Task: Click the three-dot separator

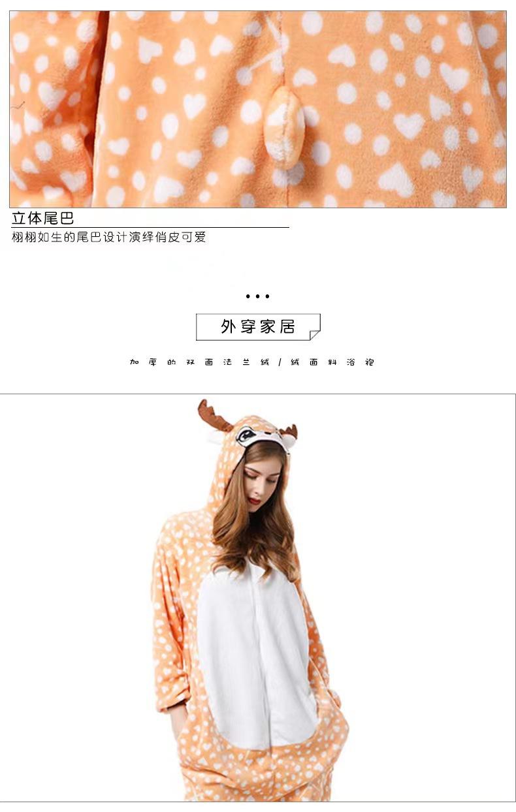Action: 258,296
